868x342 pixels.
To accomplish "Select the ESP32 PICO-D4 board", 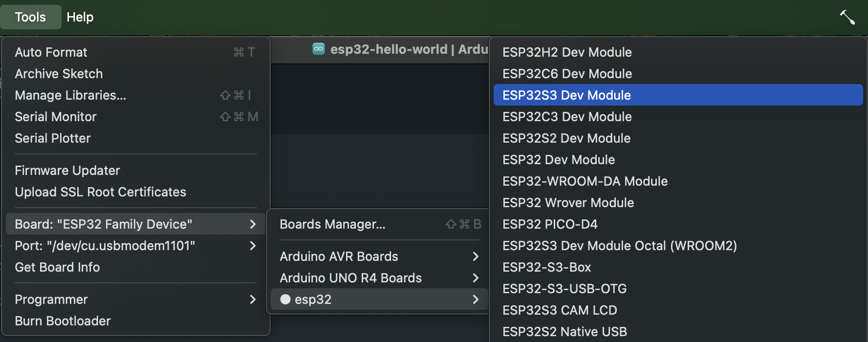I will click(678, 224).
